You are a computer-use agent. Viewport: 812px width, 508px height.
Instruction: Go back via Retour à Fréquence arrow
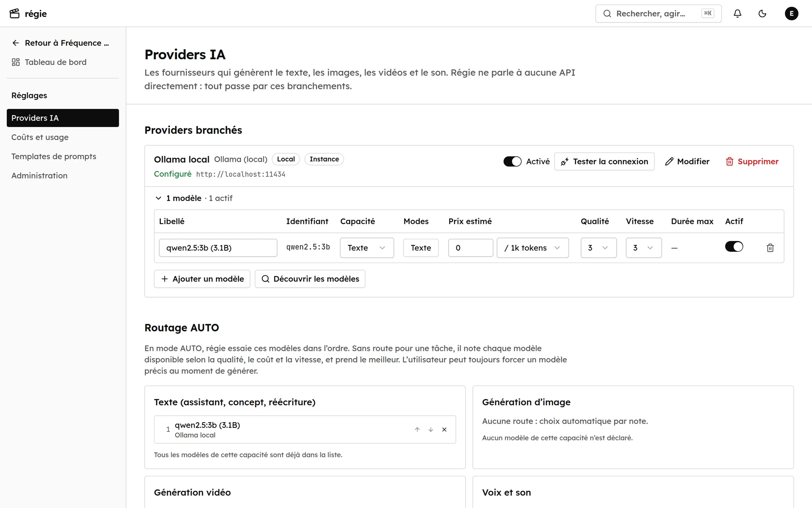coord(16,43)
